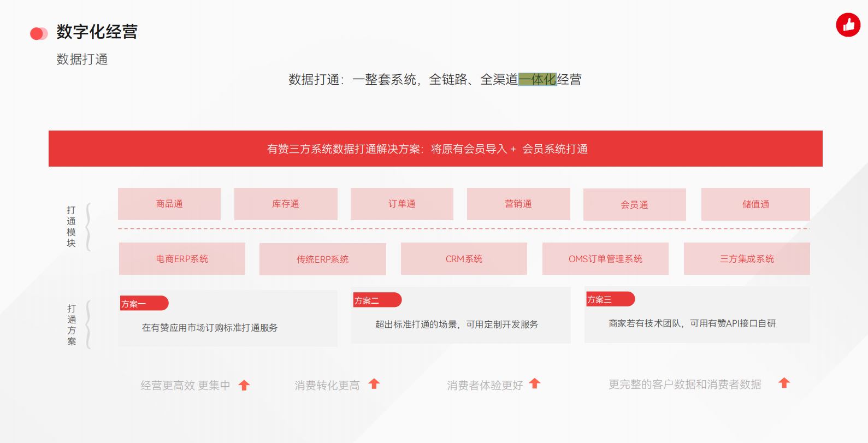Screen dimensions: 868x443
Task: Select the 方案三 red label tag
Action: (610, 299)
